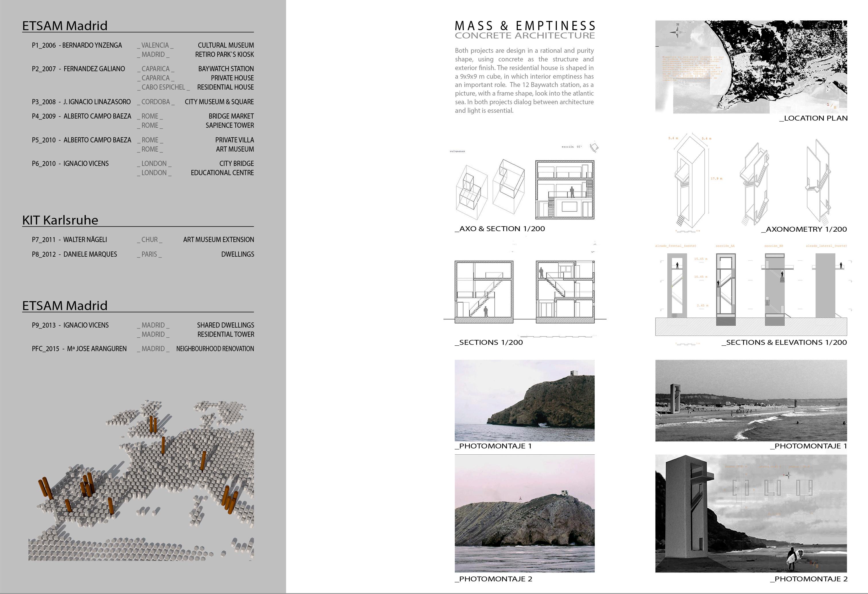The image size is (868, 594).
Task: Click the _SECTIONS 1/200 caption
Action: 489,342
